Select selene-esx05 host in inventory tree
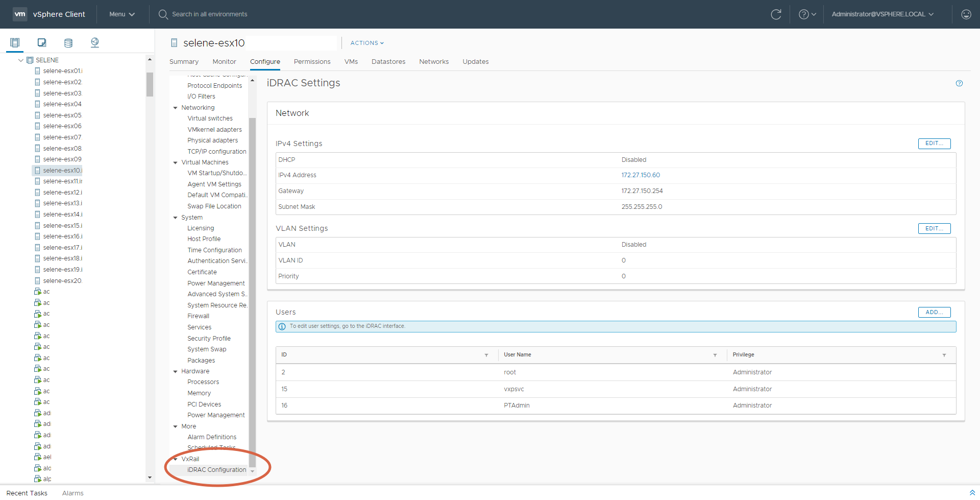 pyautogui.click(x=62, y=115)
